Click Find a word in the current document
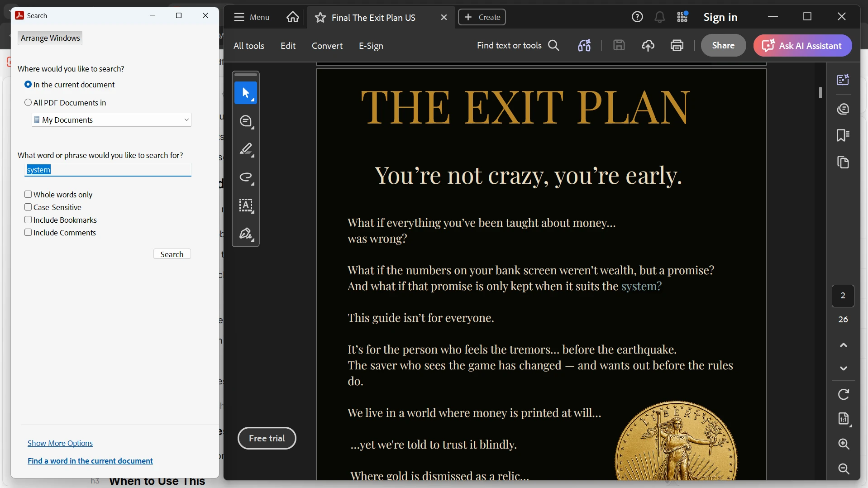868x488 pixels. 90,461
